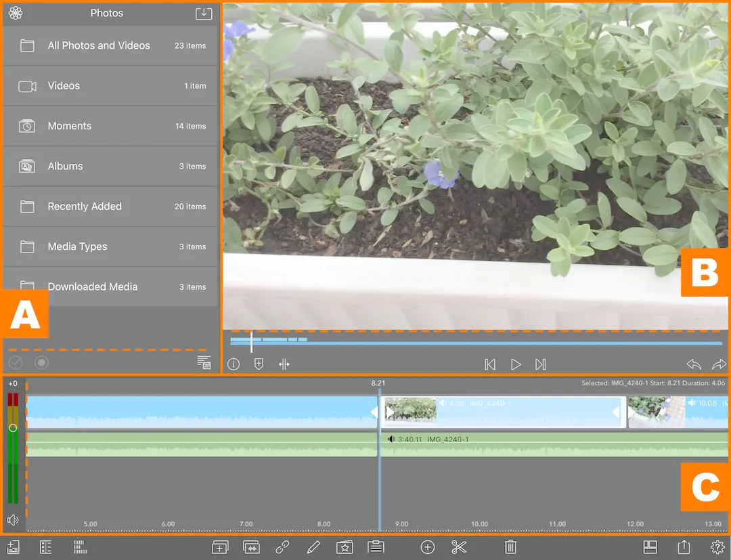Toggle the master volume speaker icon
The height and width of the screenshot is (560, 731).
[x=13, y=520]
